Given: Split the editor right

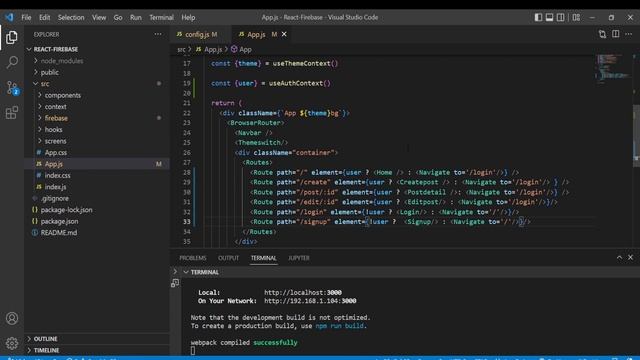Looking at the screenshot, I should (x=616, y=34).
